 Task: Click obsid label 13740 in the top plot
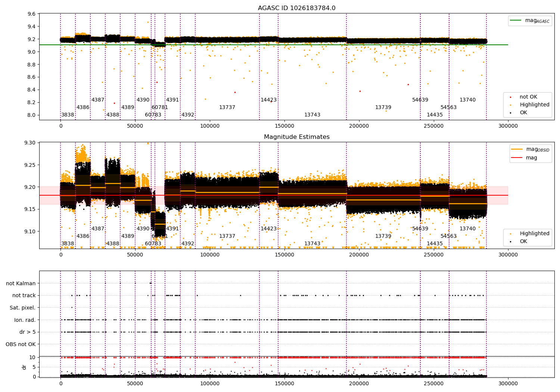pos(467,100)
